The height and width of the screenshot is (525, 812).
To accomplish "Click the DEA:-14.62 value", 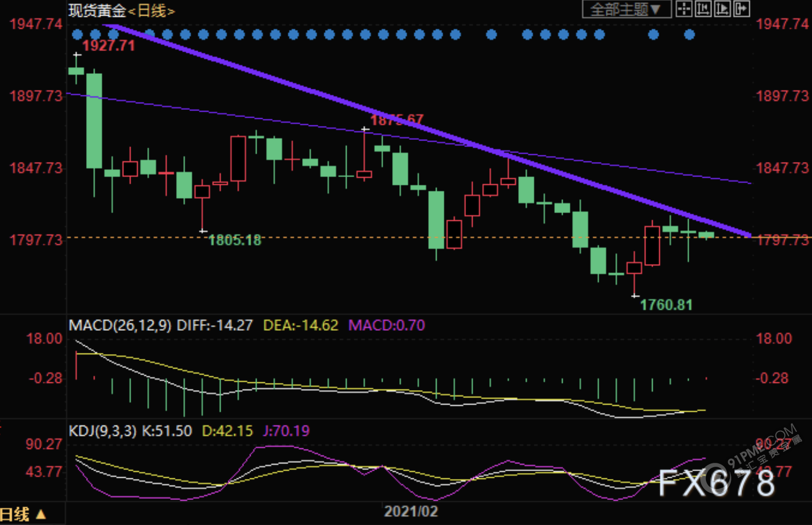I will click(x=300, y=325).
